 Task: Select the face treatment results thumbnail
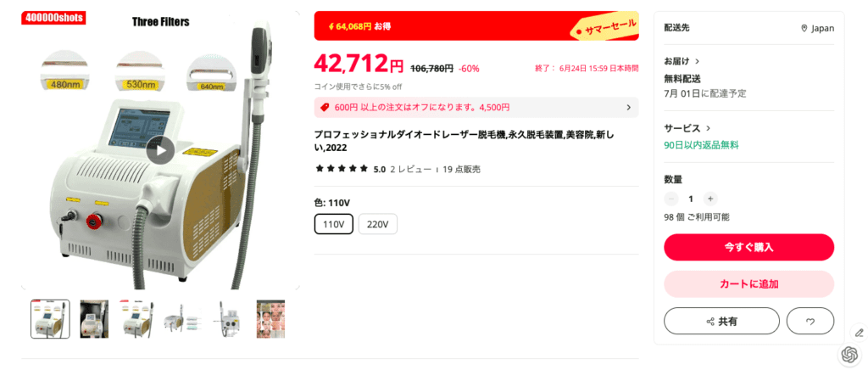pos(270,319)
